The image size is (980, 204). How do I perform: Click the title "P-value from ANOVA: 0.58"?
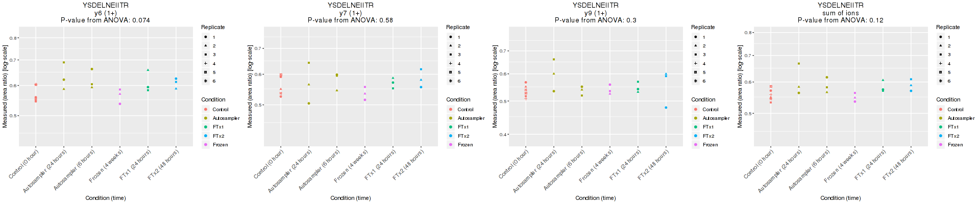350,20
